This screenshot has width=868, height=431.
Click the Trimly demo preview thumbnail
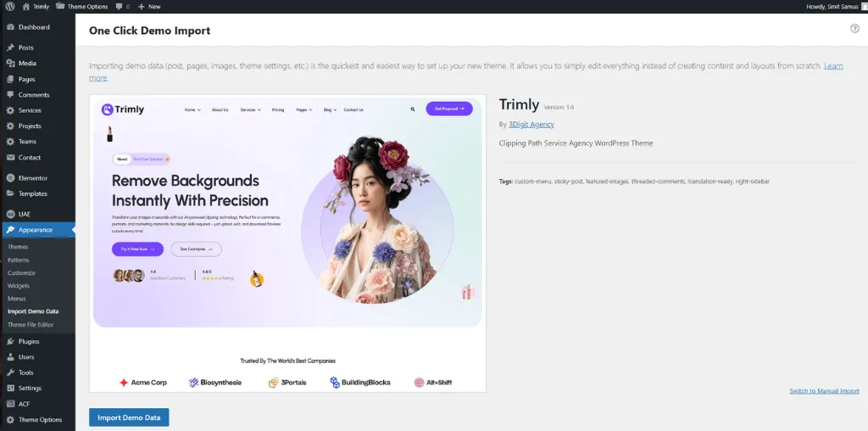[287, 243]
